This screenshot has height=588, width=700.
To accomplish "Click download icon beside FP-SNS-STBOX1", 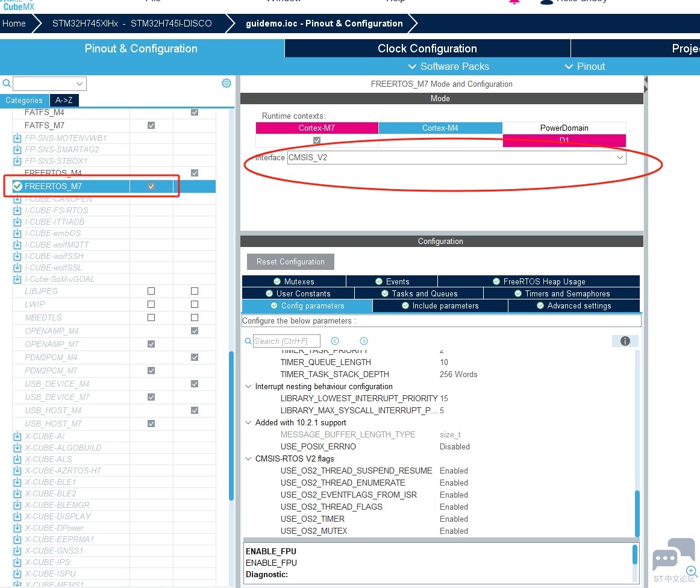I will (x=17, y=161).
